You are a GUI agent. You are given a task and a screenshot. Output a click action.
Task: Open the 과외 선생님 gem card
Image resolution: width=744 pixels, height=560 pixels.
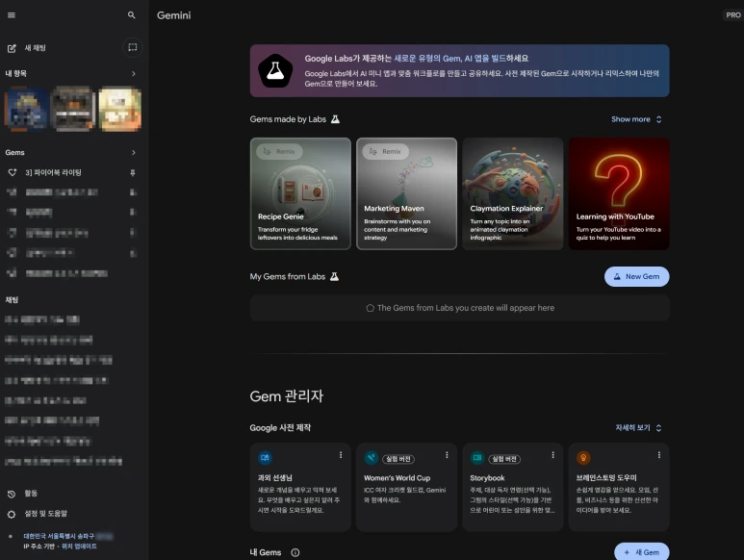pyautogui.click(x=300, y=487)
